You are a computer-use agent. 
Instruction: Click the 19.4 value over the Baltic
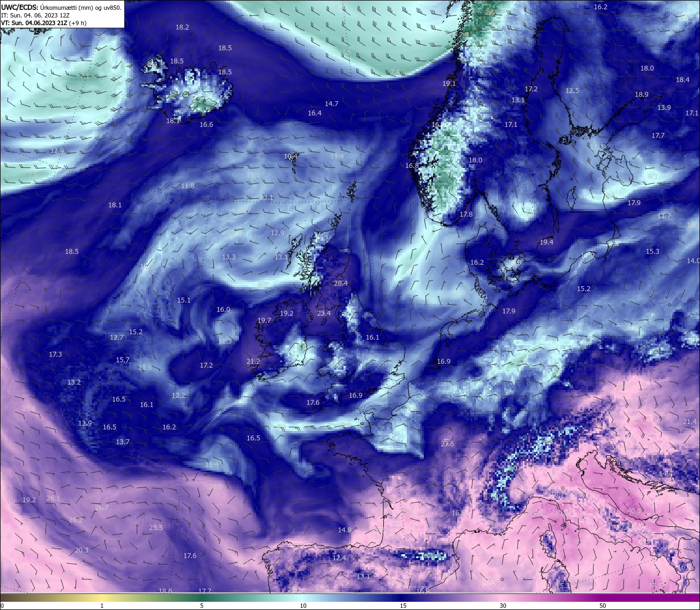tap(546, 242)
